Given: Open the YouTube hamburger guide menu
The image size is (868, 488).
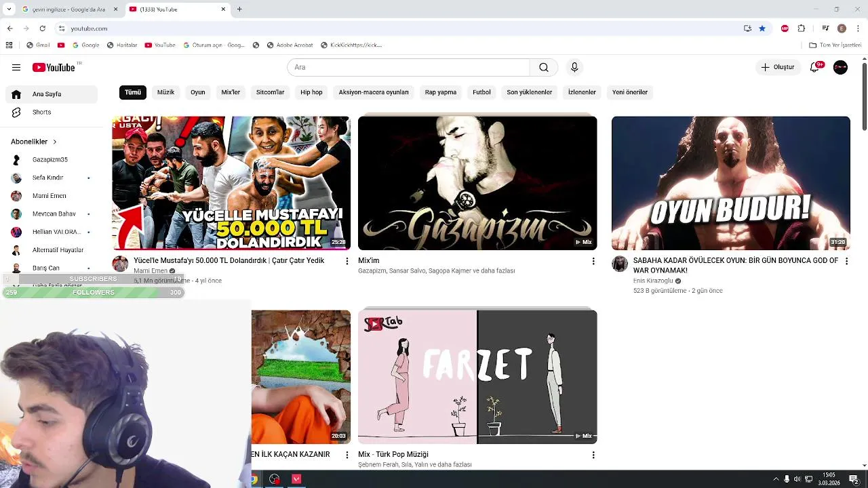Looking at the screenshot, I should [x=16, y=67].
